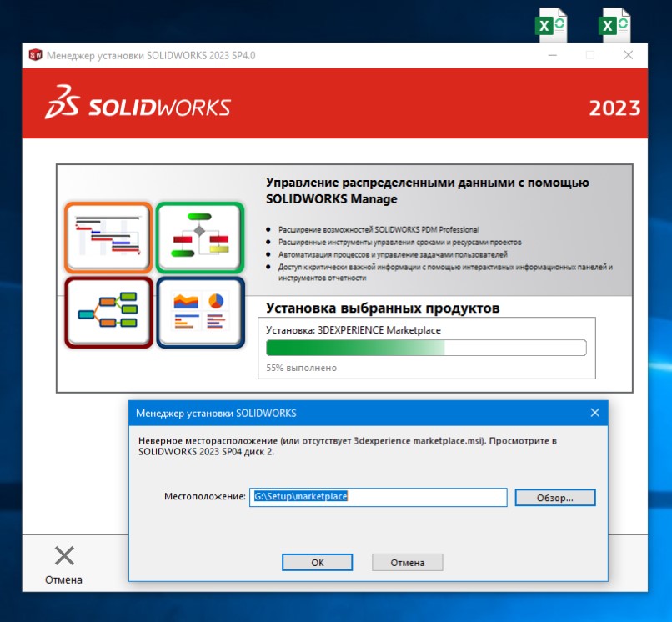Click the 'Менеджер установки SOLIDWORKS 2023 SP4.0' title
This screenshot has width=672, height=622.
151,55
